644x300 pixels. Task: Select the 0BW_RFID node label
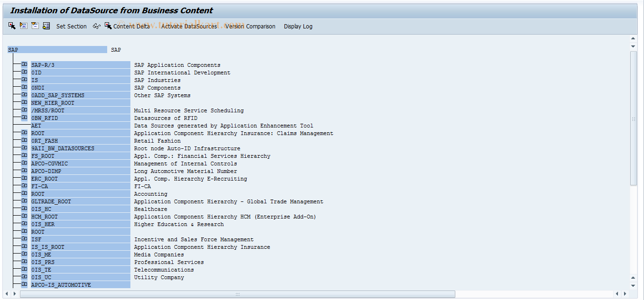pos(80,118)
